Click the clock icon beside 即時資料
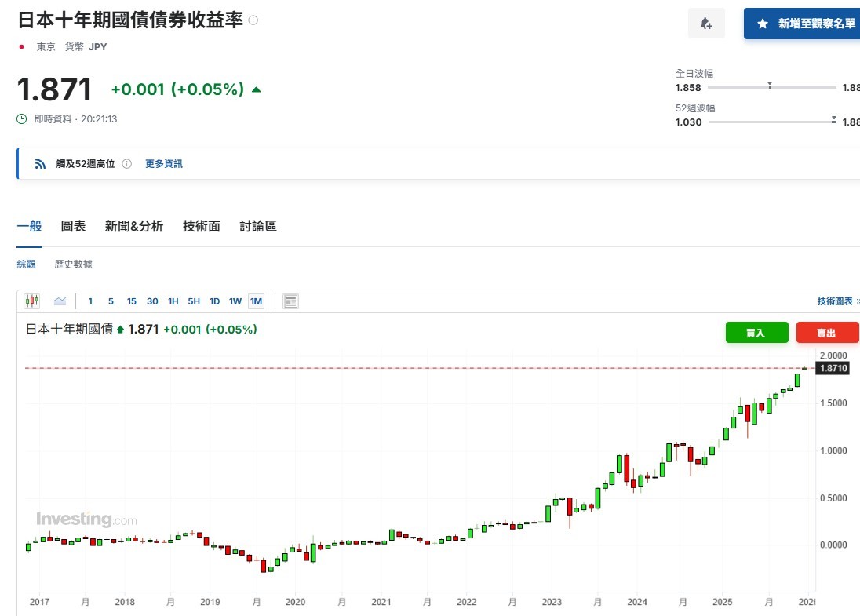 (x=22, y=119)
